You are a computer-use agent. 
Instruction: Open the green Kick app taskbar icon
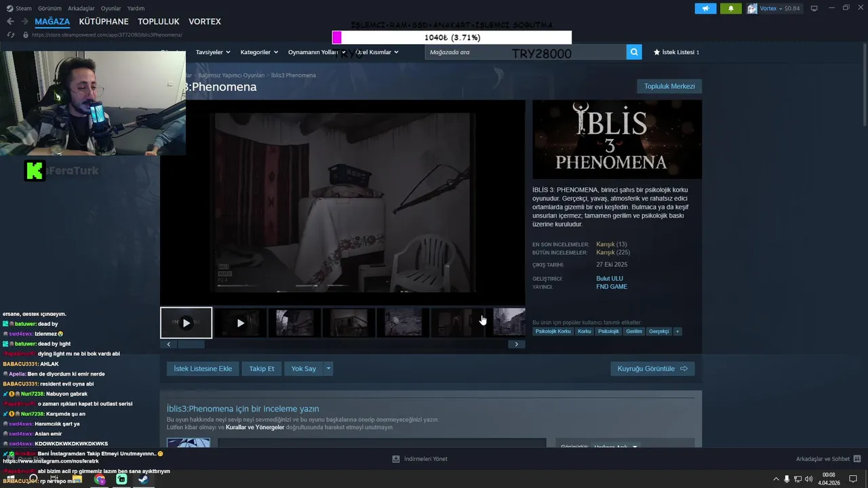121,479
